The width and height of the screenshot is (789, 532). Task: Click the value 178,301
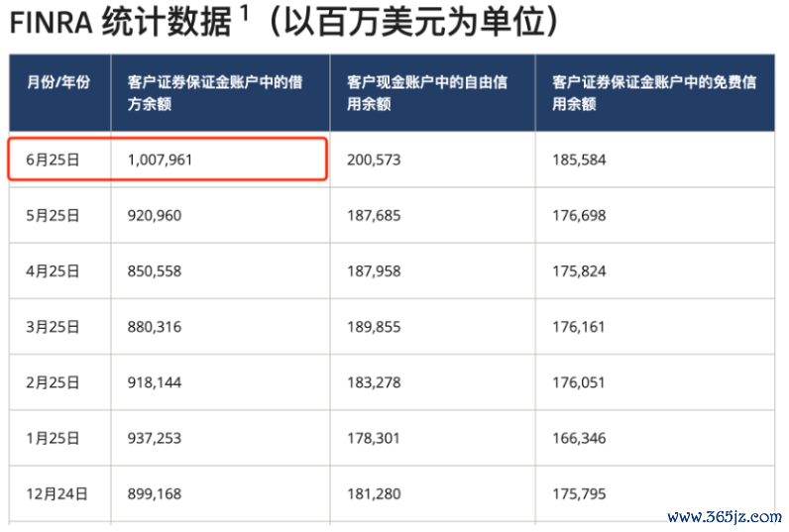(374, 439)
